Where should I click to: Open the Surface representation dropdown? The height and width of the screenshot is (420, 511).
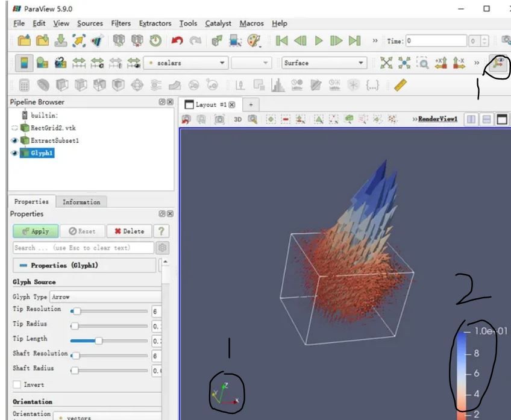click(x=324, y=63)
